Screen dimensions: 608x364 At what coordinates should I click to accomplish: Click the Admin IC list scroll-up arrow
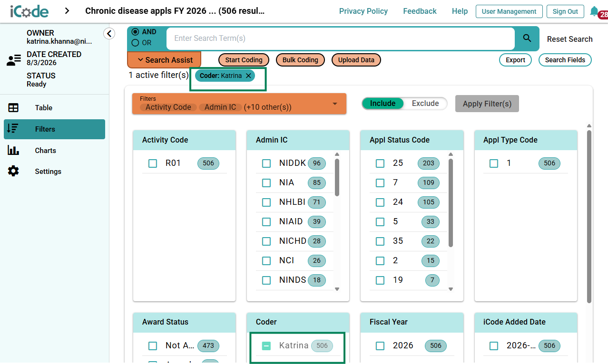point(337,154)
